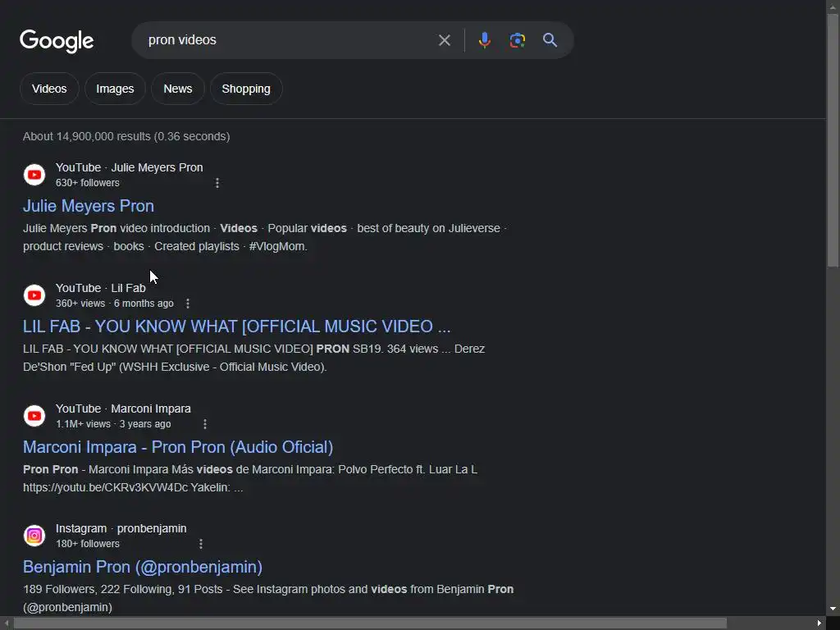Viewport: 840px width, 630px height.
Task: Open LIL FAB - YOU KNOW WHAT result link
Action: pos(237,326)
